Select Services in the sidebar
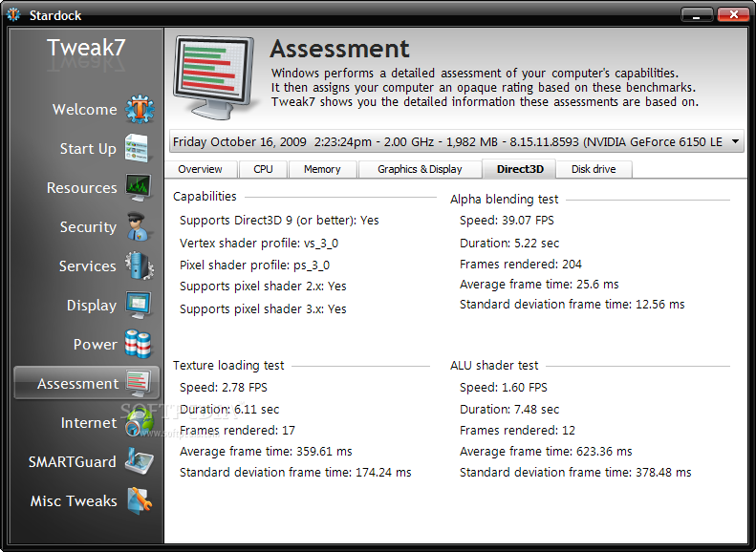Image resolution: width=756 pixels, height=552 pixels. (x=87, y=265)
